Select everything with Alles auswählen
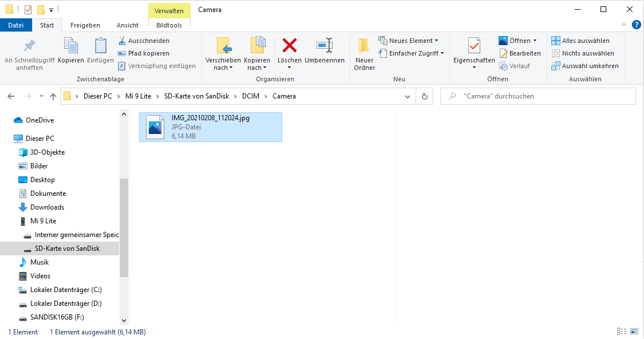The height and width of the screenshot is (339, 644). 580,41
